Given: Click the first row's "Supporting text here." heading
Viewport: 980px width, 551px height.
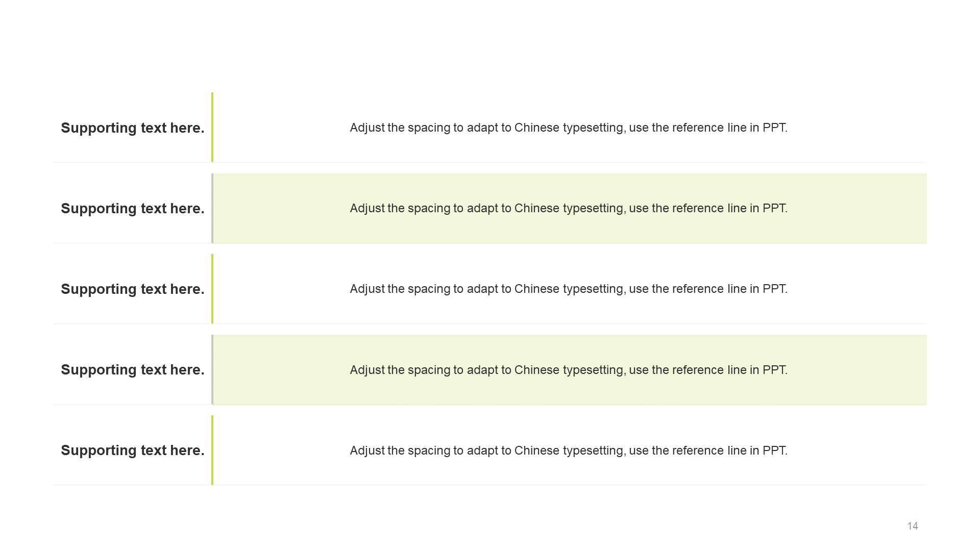Looking at the screenshot, I should point(132,128).
